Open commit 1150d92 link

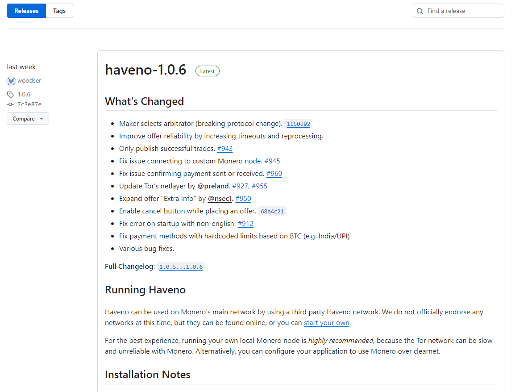[x=299, y=124]
